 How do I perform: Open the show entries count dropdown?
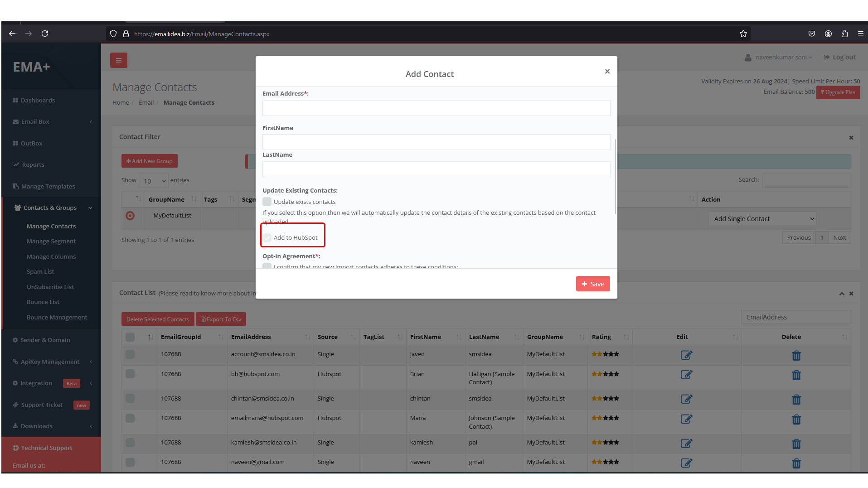pos(153,181)
